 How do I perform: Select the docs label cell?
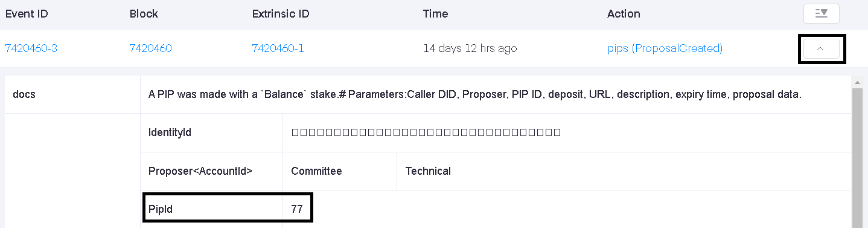pos(72,94)
